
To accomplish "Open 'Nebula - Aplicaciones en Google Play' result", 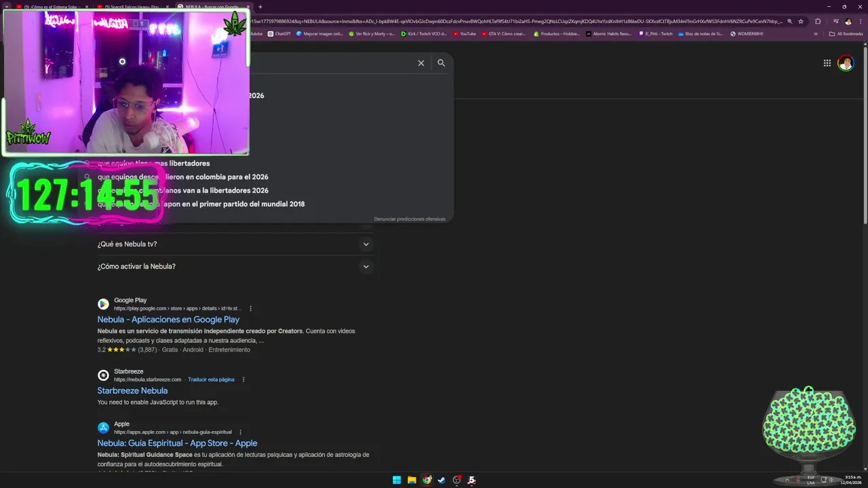I will (168, 319).
